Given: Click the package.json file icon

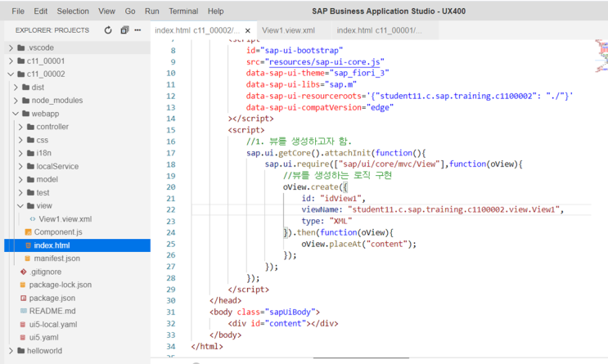Looking at the screenshot, I should click(23, 298).
